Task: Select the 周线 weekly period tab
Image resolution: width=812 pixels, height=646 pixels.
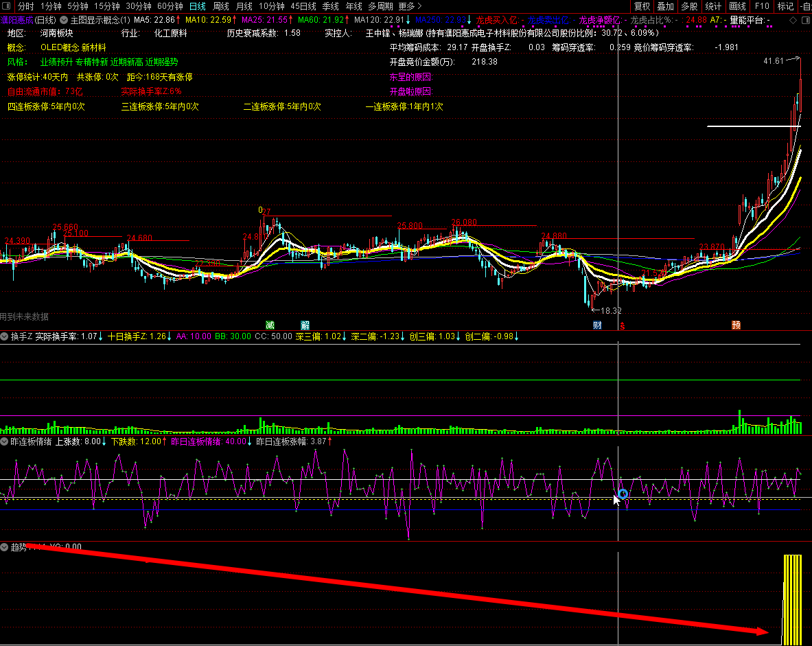Action: pyautogui.click(x=220, y=6)
